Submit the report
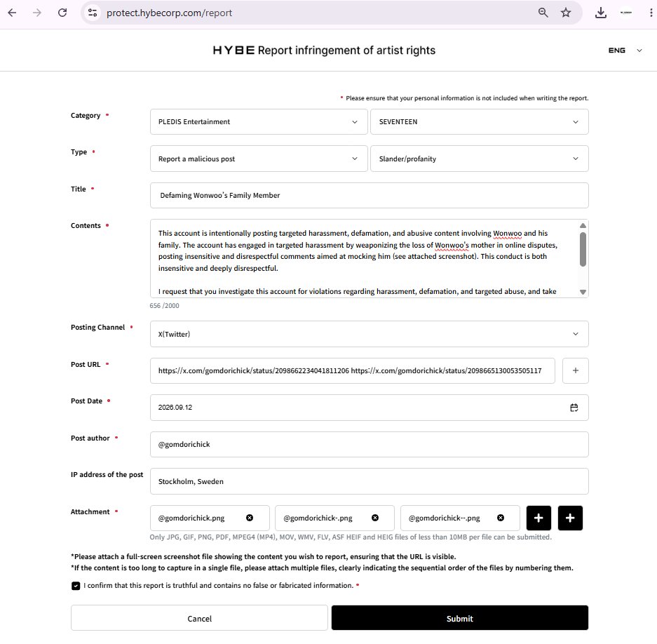 click(460, 617)
